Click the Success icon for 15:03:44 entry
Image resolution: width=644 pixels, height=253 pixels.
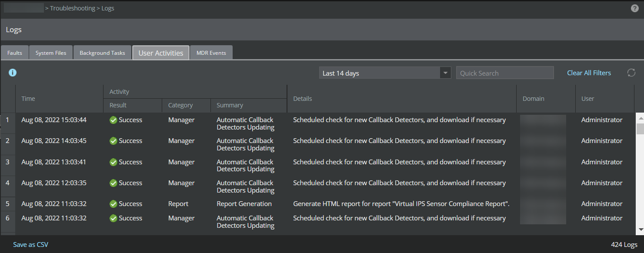(x=113, y=120)
